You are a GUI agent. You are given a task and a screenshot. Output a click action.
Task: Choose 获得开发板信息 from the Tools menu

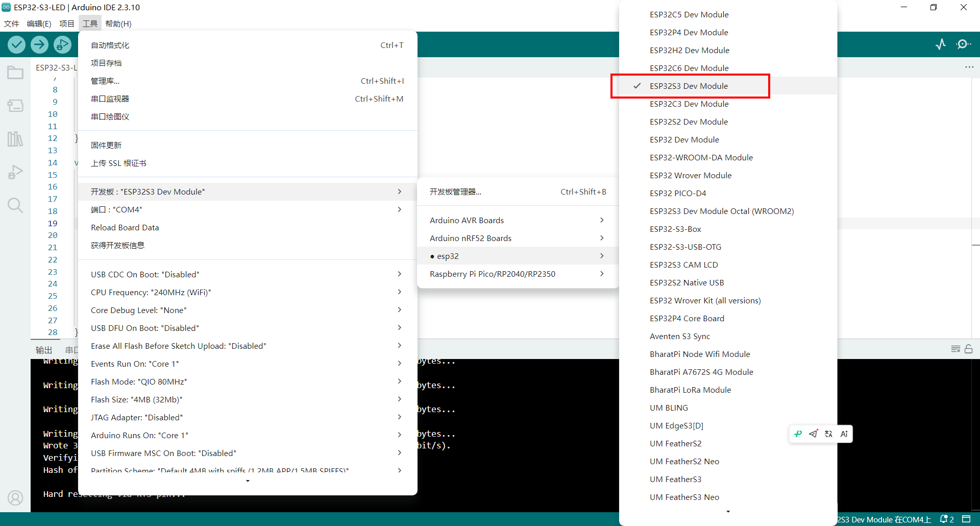[248, 245]
